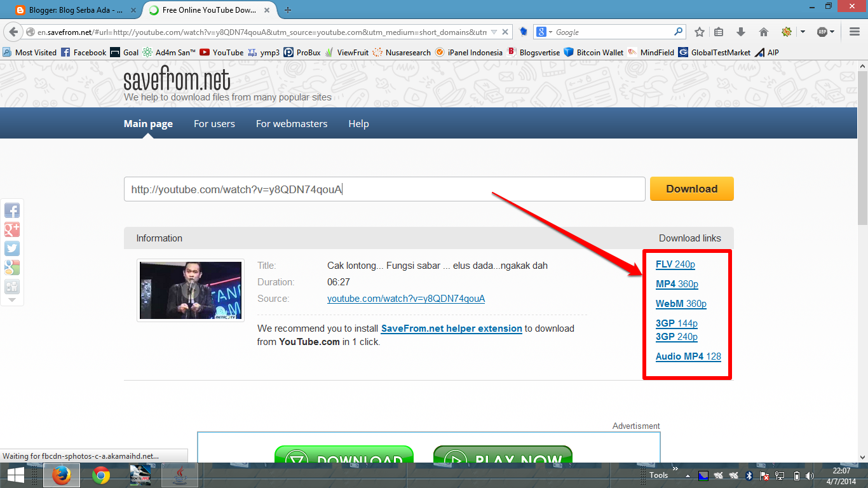Click into the Google search field
The height and width of the screenshot is (488, 868).
tap(613, 32)
